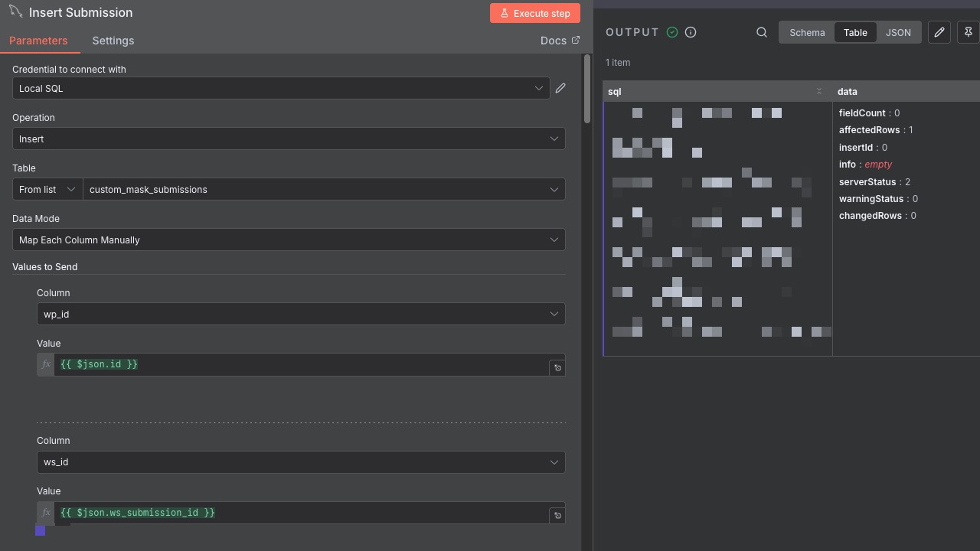Expand the Data Mode dropdown
Image resolution: width=980 pixels, height=551 pixels.
(x=289, y=240)
